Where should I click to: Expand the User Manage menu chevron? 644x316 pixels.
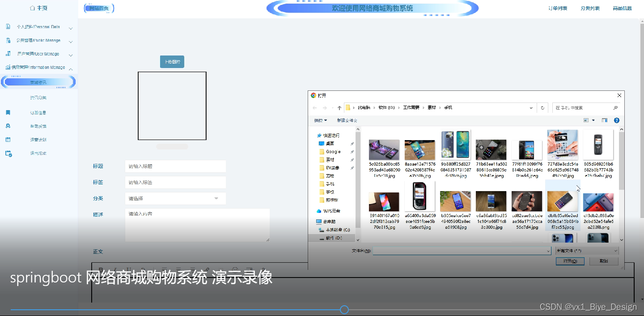point(71,55)
